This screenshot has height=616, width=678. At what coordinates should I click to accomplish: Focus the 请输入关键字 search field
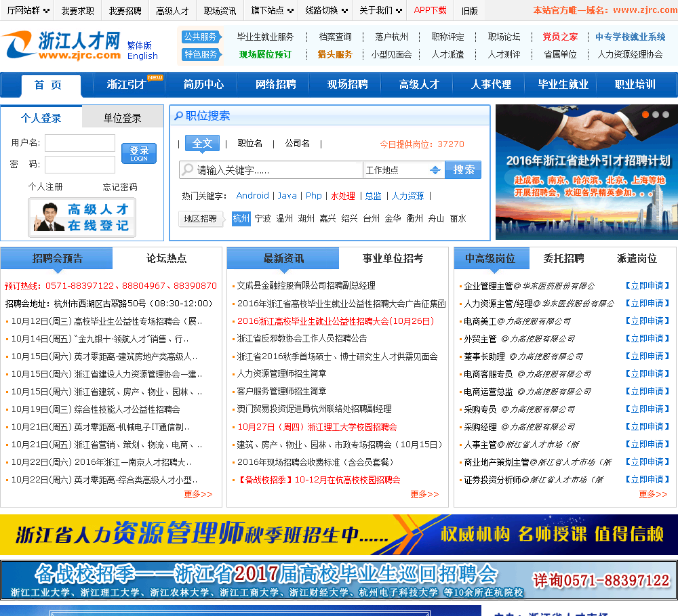[x=271, y=170]
